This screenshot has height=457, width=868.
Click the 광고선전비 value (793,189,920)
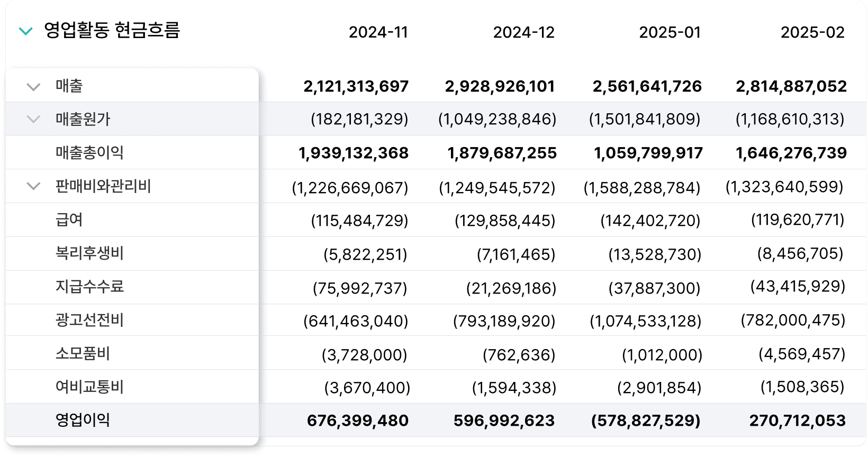click(x=504, y=321)
